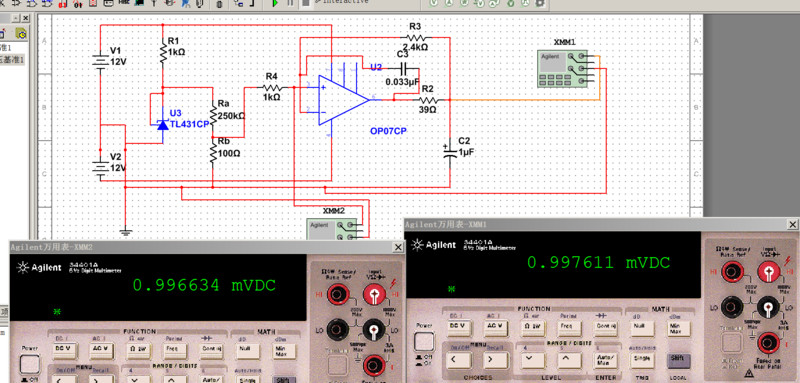The image size is (800, 383).
Task: Stop the simulation using the square button
Action: tap(306, 4)
